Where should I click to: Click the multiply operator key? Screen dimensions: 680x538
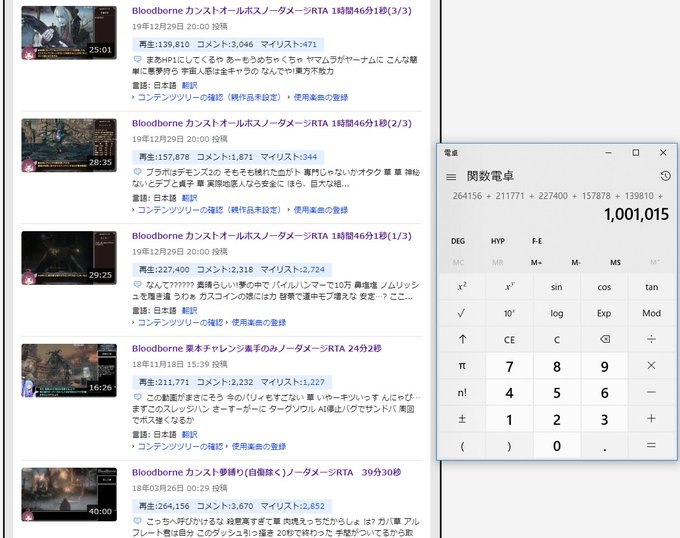tap(651, 366)
